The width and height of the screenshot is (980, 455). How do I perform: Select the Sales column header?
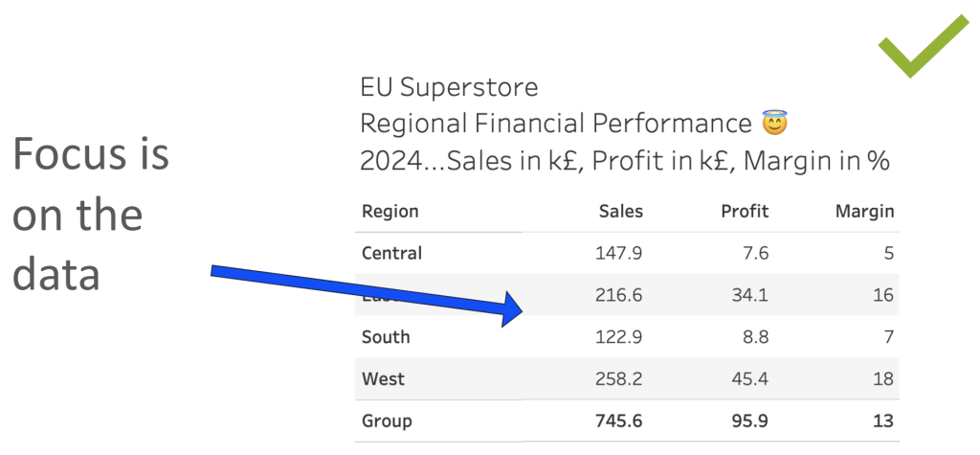point(620,212)
